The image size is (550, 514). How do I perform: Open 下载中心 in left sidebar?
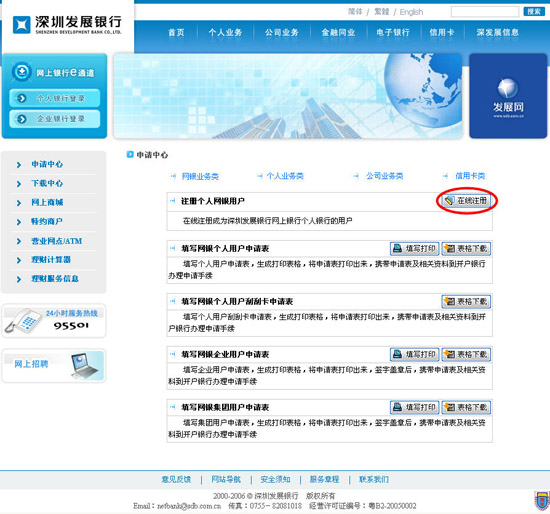point(47,183)
